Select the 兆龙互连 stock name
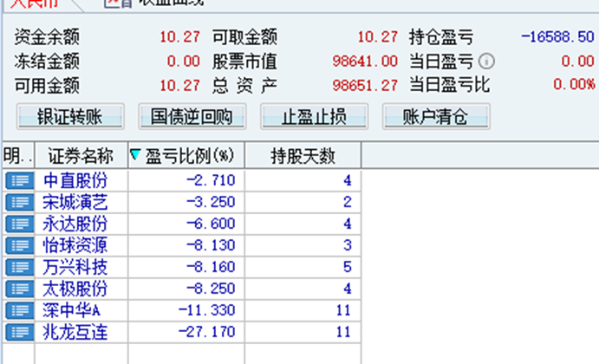 [x=75, y=332]
